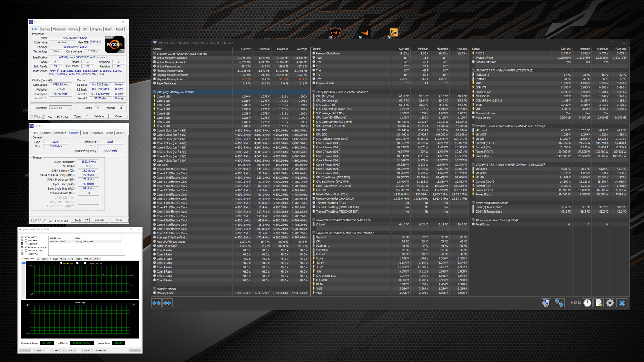The width and height of the screenshot is (644, 362).
Task: Collapse the System: GIGABYTE X570 AORUS MASTER group
Action: 155,54
